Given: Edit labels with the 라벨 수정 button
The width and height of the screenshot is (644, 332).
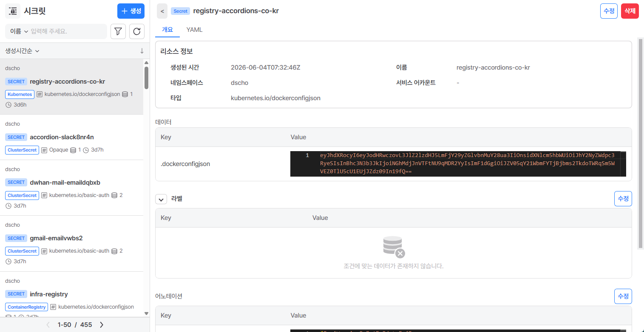Looking at the screenshot, I should [623, 199].
